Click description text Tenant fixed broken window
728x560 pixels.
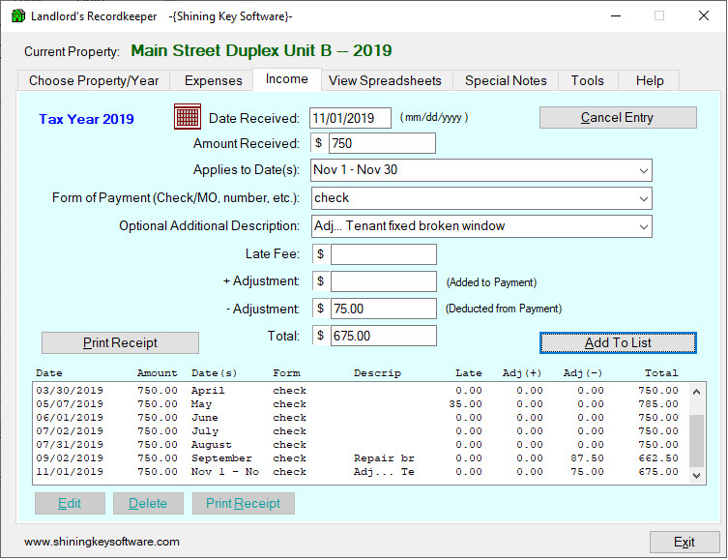click(425, 225)
